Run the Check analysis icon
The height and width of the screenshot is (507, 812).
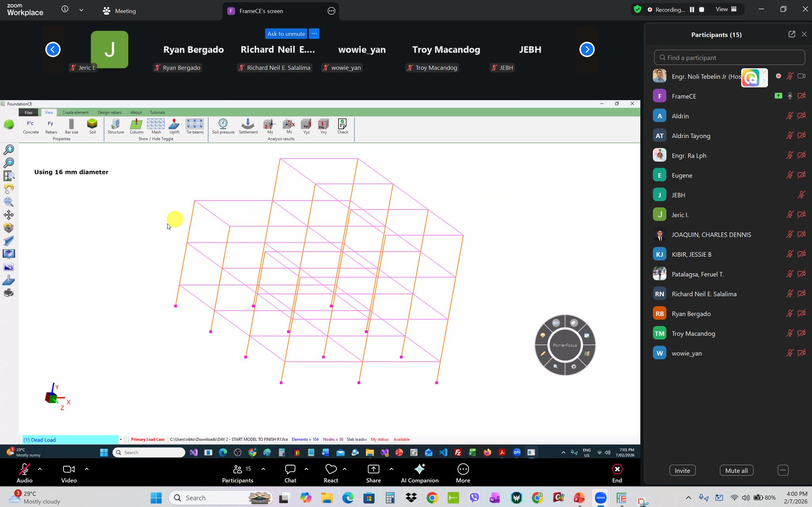(x=343, y=127)
